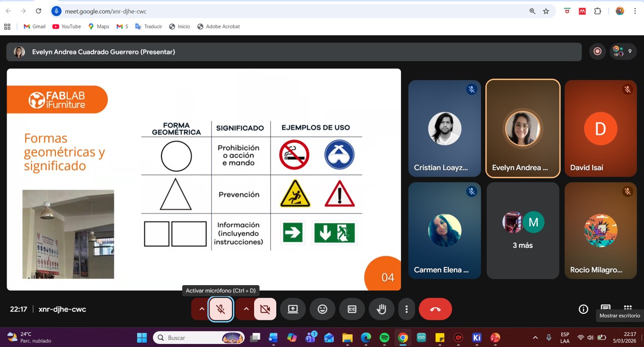Open Adobe Acrobat bookmark
This screenshot has height=347, width=644.
(x=218, y=27)
